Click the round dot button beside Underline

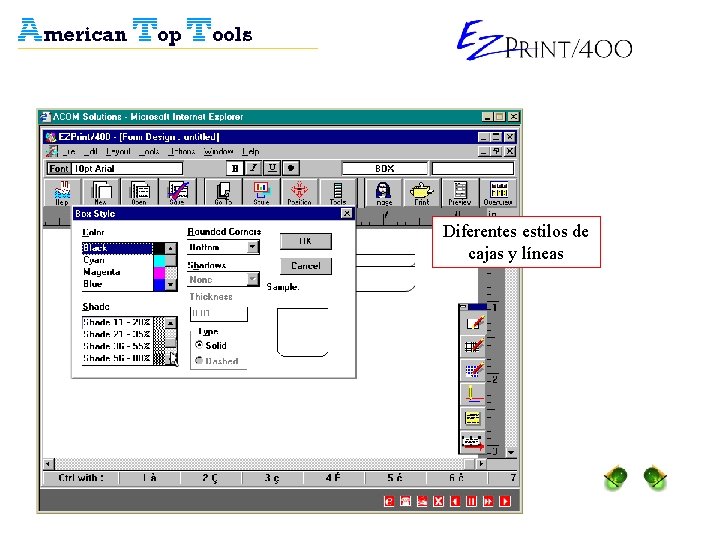tap(291, 169)
